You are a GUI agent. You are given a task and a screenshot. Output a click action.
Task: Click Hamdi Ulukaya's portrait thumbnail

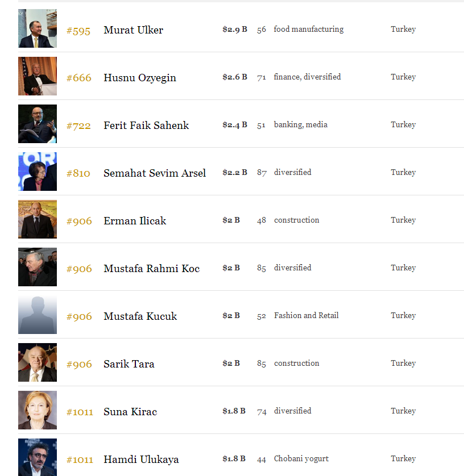[x=38, y=457]
